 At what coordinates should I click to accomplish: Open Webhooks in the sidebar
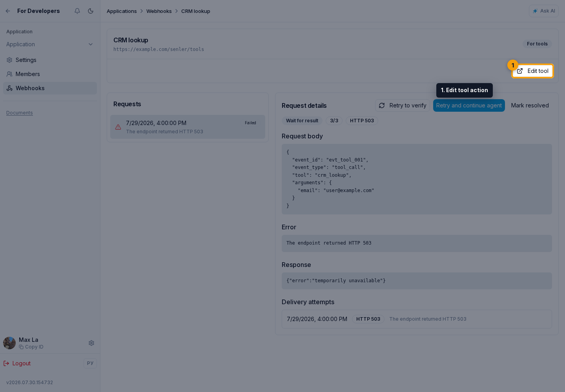click(50, 88)
